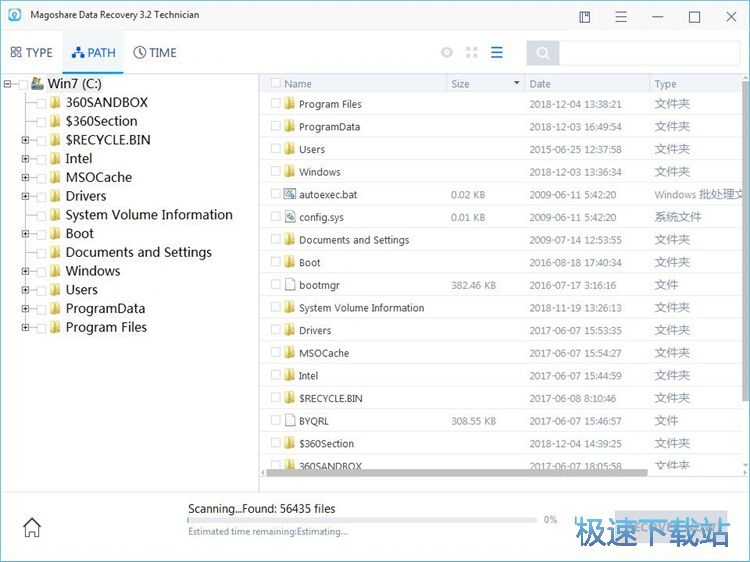Select Program Files in the tree

tap(106, 327)
